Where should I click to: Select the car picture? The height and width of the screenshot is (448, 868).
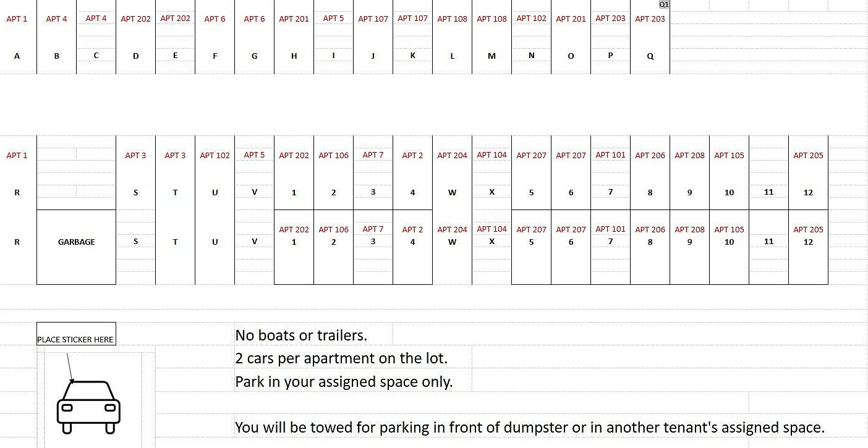[88, 407]
